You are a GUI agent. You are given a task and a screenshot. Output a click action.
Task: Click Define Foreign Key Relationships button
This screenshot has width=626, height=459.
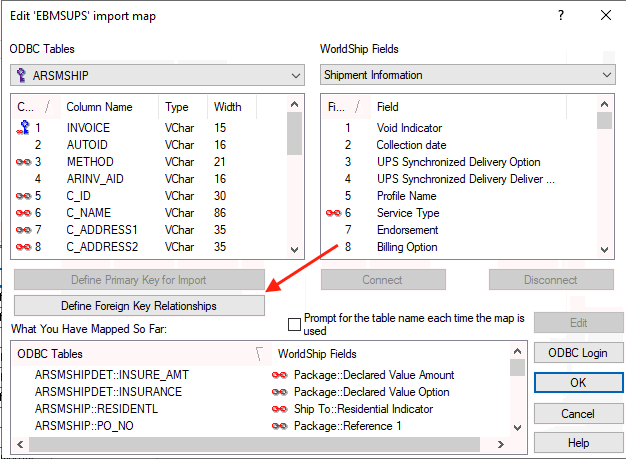click(138, 305)
